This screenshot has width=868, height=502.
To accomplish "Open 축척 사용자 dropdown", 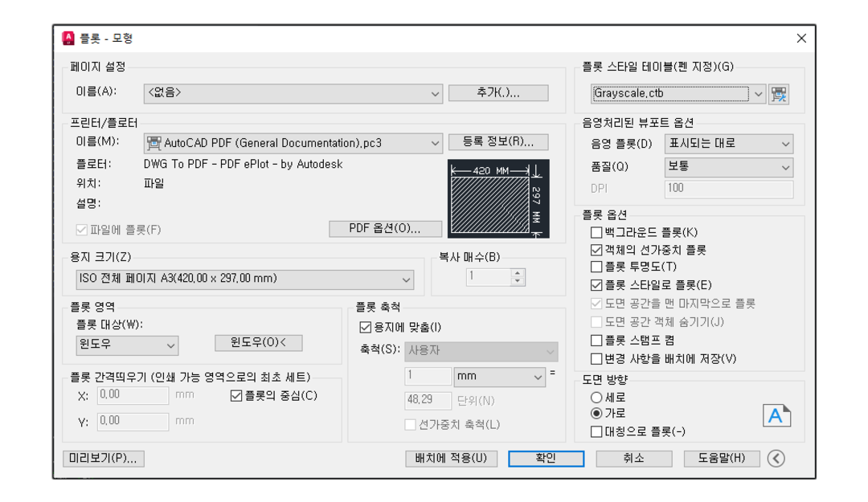I will coord(481,352).
